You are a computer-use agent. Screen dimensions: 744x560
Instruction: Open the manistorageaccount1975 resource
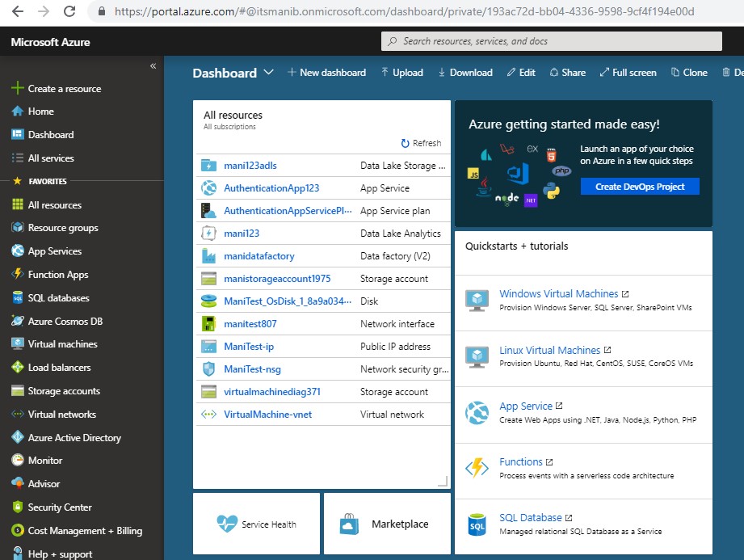(277, 279)
